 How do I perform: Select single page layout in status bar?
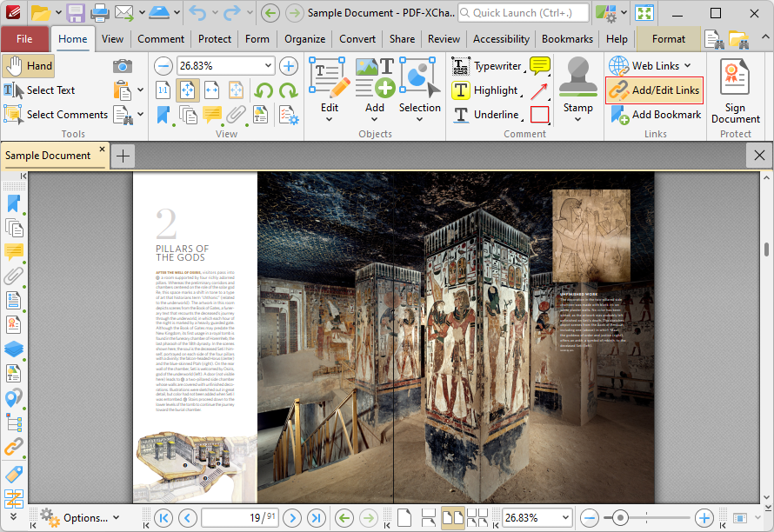[404, 518]
